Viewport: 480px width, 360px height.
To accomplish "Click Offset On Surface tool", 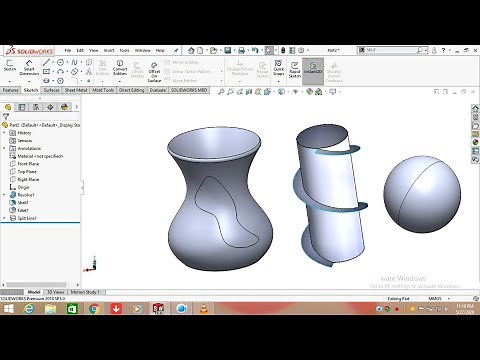I will pyautogui.click(x=154, y=71).
